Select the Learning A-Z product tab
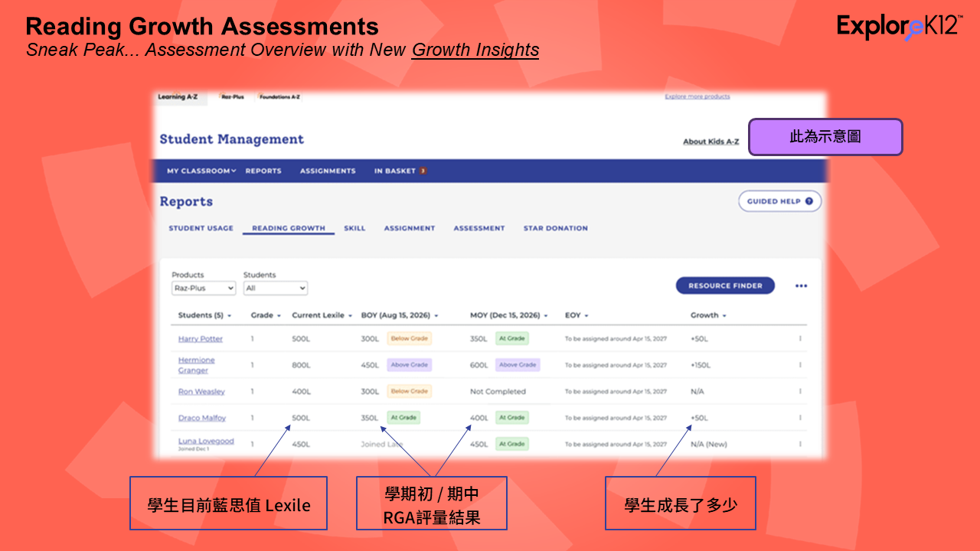 [x=178, y=97]
